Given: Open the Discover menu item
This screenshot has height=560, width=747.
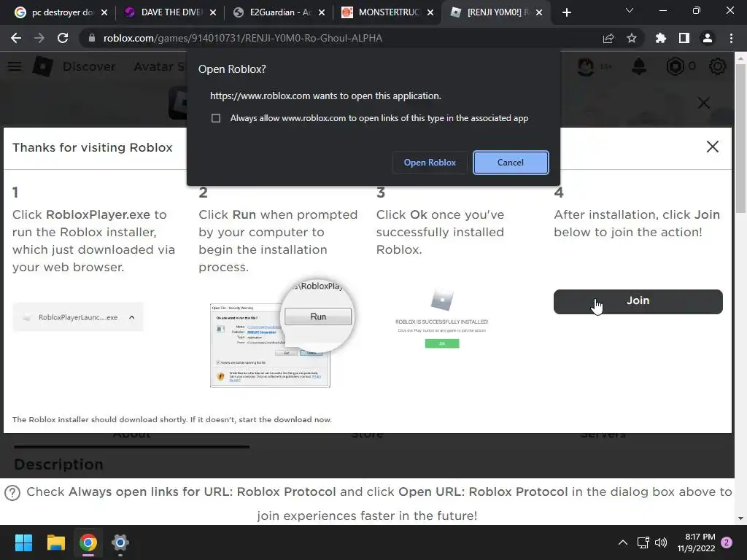Looking at the screenshot, I should [x=89, y=66].
